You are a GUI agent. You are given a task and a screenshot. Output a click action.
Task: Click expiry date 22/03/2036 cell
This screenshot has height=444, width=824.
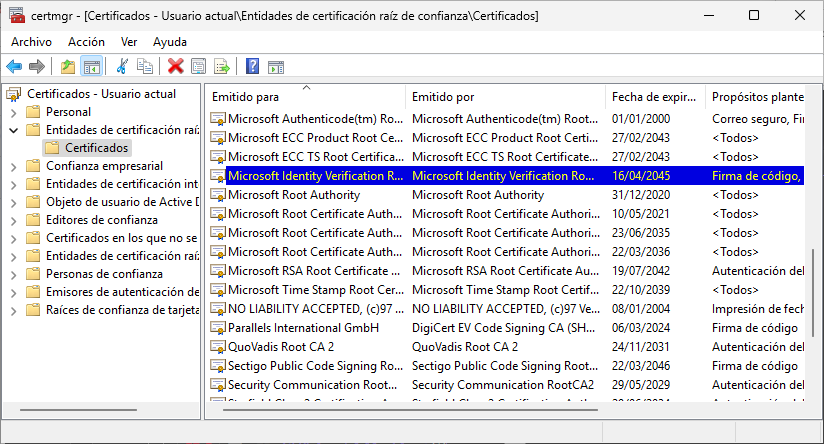pos(641,252)
